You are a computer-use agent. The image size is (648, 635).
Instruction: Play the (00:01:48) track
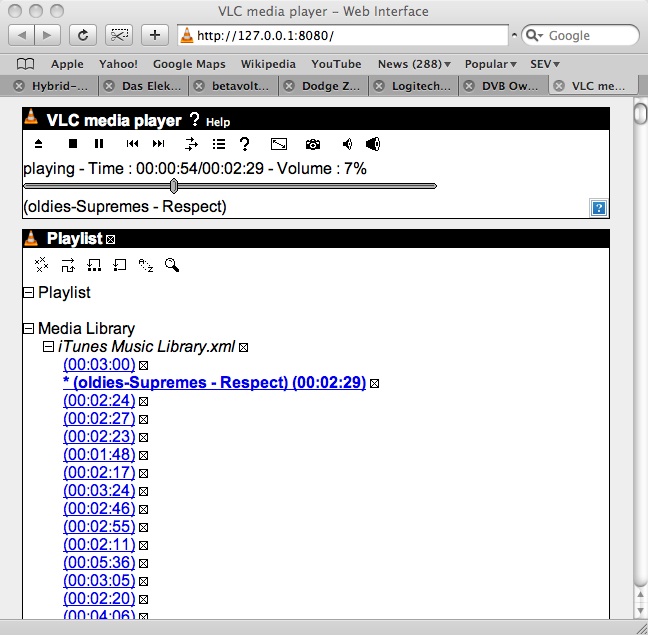tap(99, 455)
